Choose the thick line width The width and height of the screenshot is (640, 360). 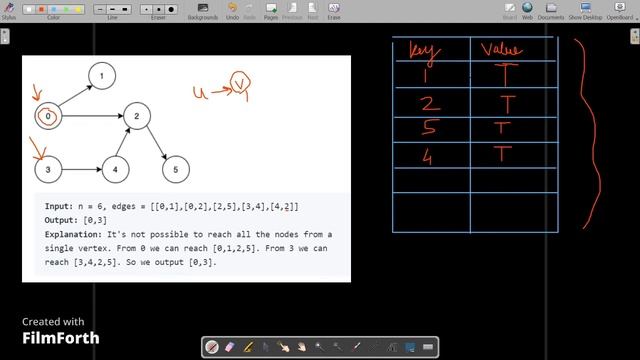(x=124, y=9)
